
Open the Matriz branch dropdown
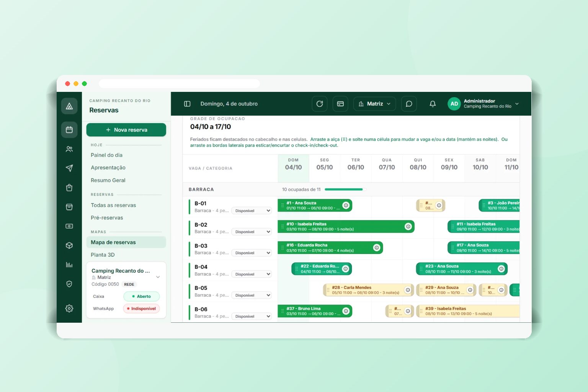(375, 104)
